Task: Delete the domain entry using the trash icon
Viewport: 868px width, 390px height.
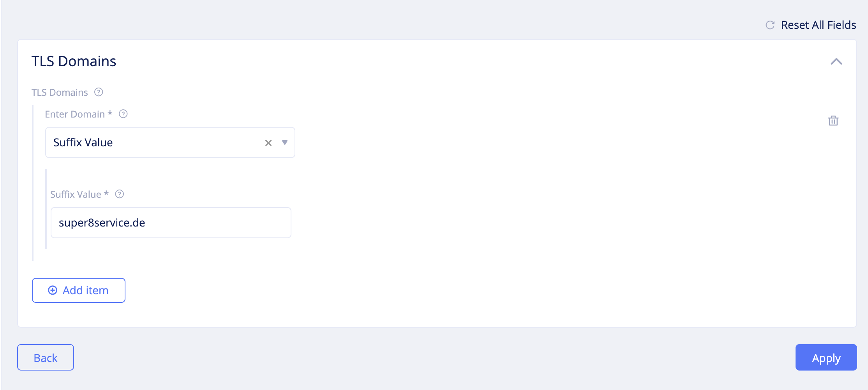Action: pyautogui.click(x=834, y=121)
